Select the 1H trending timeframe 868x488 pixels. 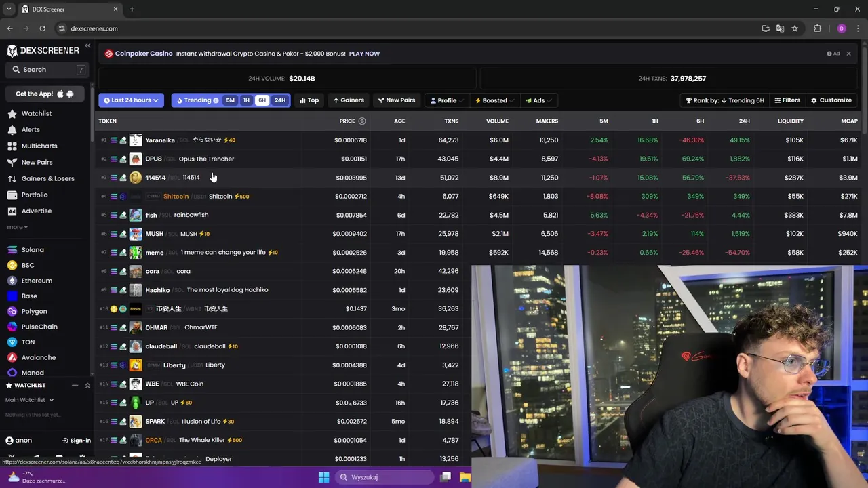(x=246, y=100)
